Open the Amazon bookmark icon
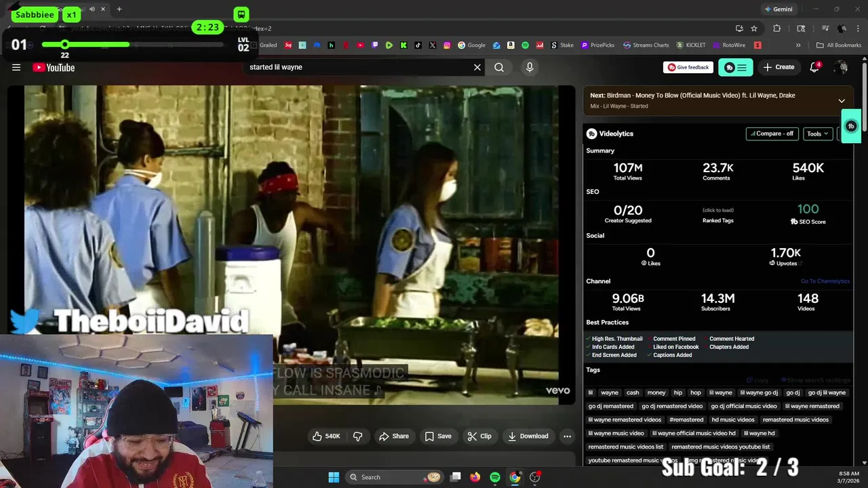The width and height of the screenshot is (868, 488). 511,45
